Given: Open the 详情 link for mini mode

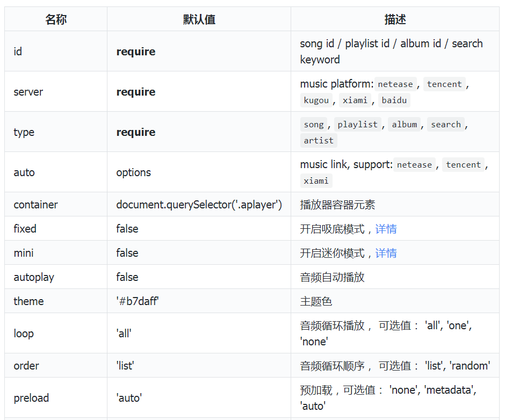Looking at the screenshot, I should click(386, 253).
